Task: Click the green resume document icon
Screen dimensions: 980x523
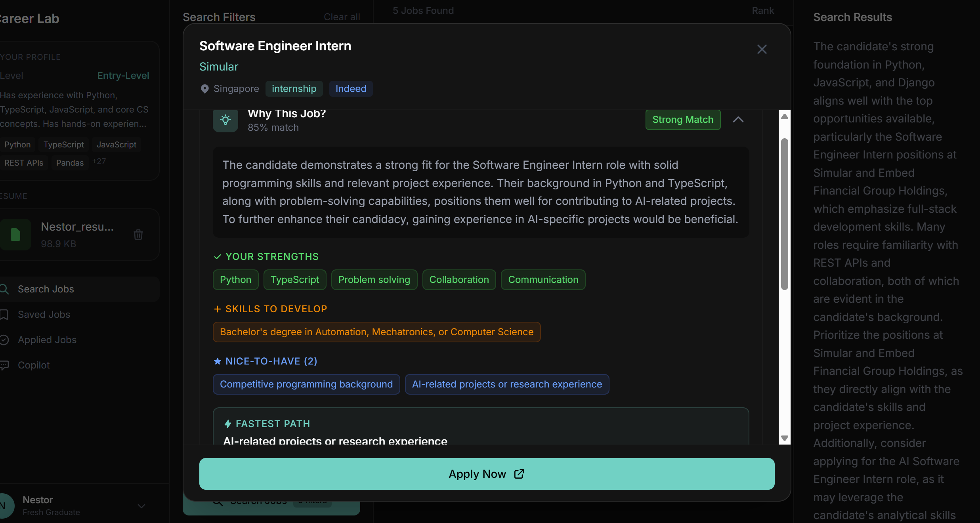Action: point(15,235)
